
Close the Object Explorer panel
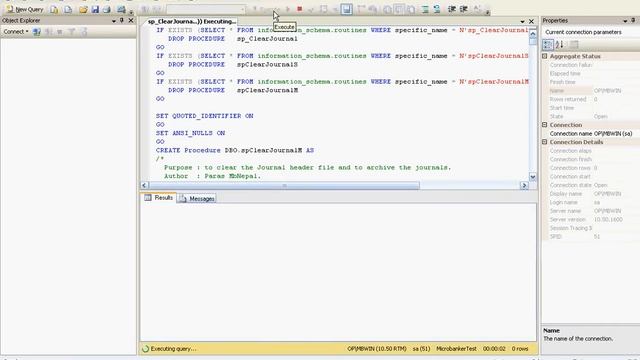coord(131,20)
